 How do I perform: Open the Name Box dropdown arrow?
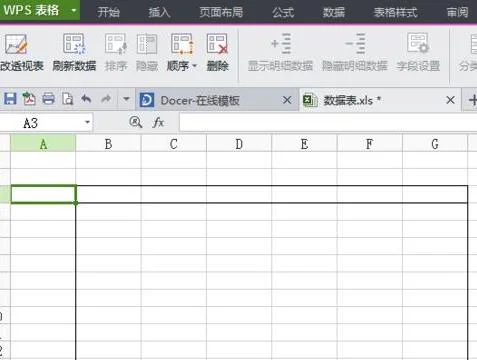(x=87, y=122)
